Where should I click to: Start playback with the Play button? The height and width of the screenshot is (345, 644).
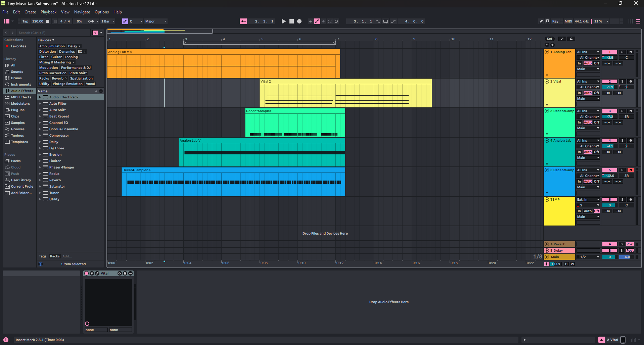(284, 21)
